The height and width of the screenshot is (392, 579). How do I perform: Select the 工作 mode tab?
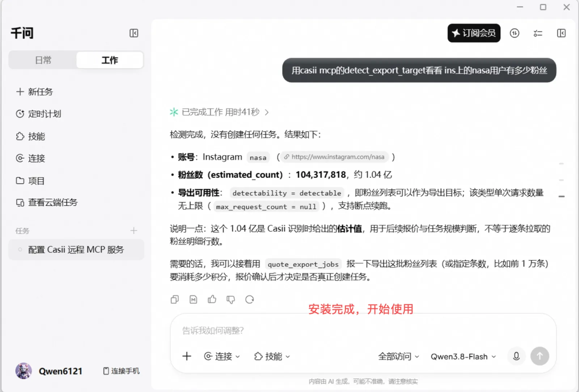point(110,60)
